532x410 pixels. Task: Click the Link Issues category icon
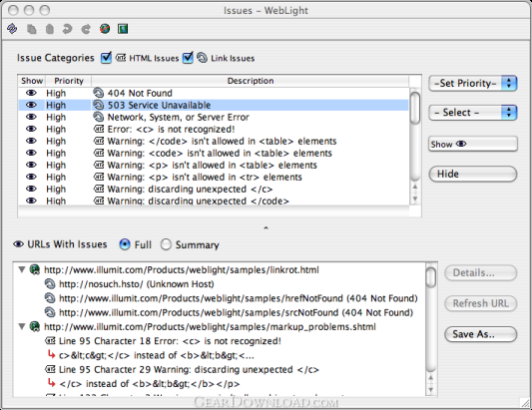tap(202, 58)
